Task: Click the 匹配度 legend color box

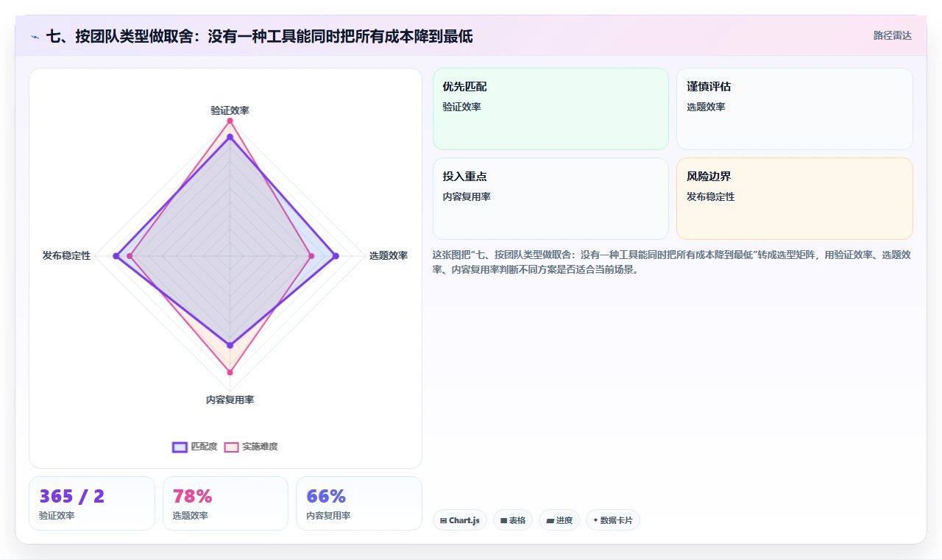Action: pos(180,447)
